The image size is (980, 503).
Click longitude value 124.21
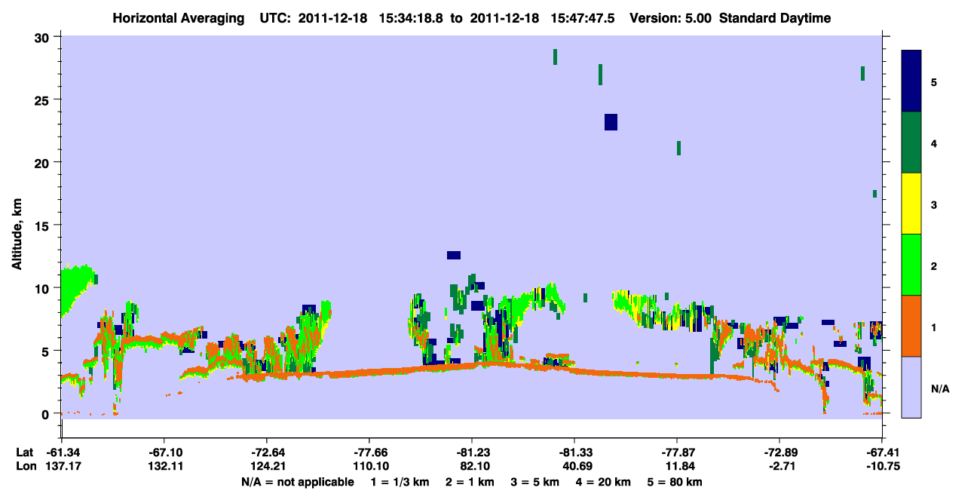coord(266,466)
